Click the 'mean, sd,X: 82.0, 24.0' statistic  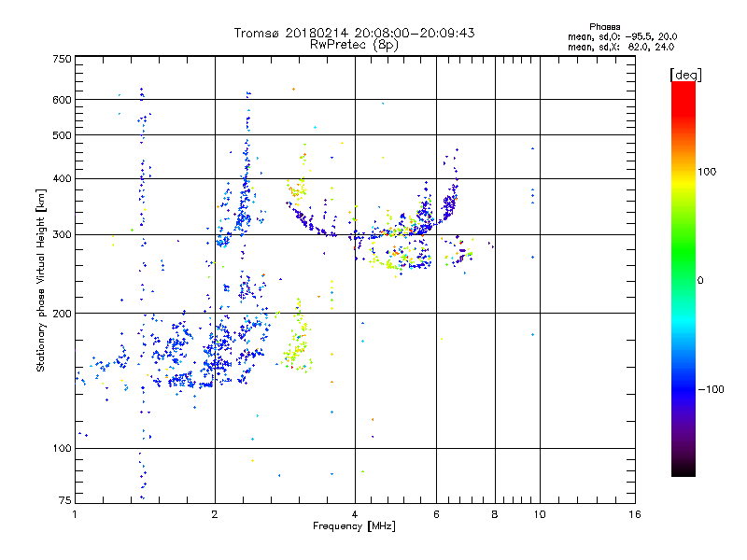coord(621,48)
